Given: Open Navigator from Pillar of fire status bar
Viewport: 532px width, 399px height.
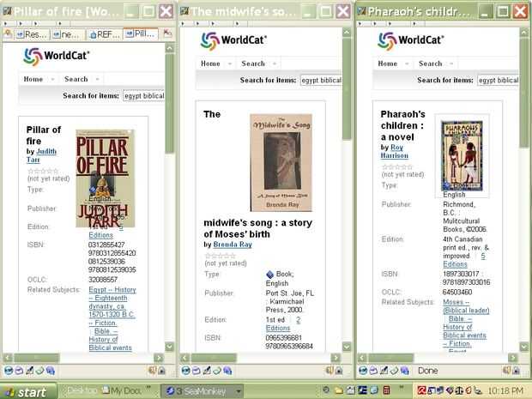Looking at the screenshot, I should click(x=9, y=371).
